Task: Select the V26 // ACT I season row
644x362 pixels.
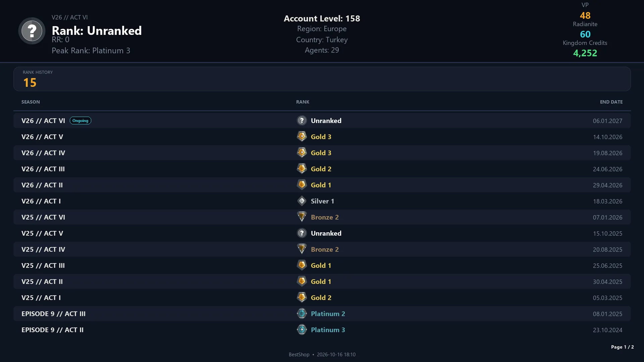Action: click(x=322, y=201)
